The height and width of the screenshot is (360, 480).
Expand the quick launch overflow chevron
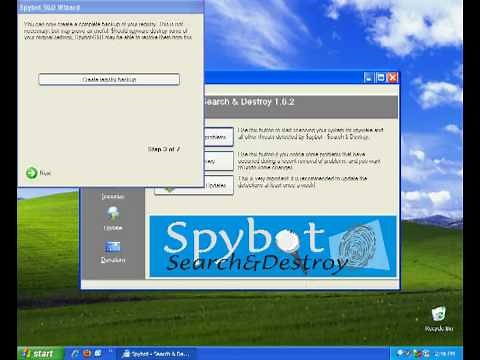point(110,351)
